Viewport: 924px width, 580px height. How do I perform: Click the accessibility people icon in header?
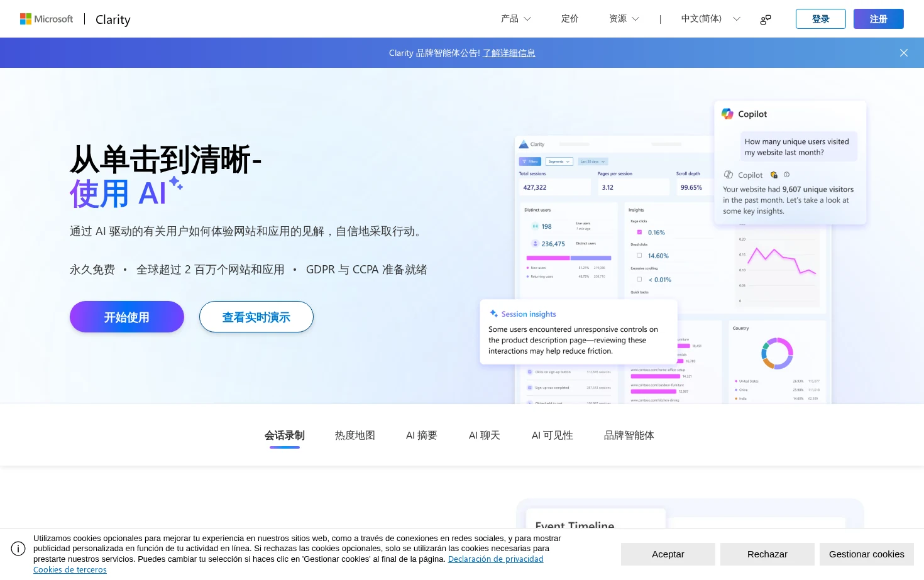pos(766,19)
